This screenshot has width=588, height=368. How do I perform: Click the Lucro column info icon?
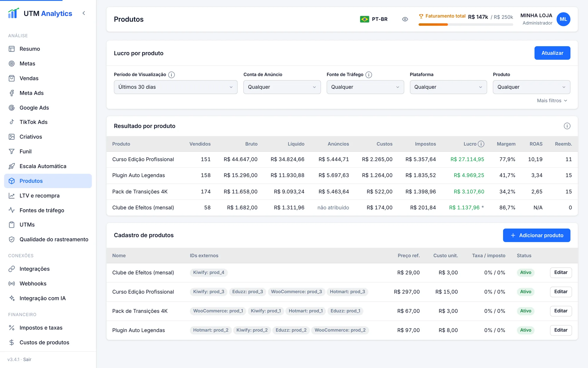click(481, 144)
